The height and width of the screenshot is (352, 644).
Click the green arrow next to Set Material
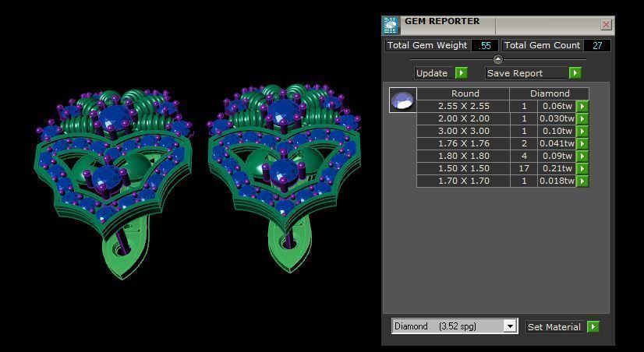593,326
